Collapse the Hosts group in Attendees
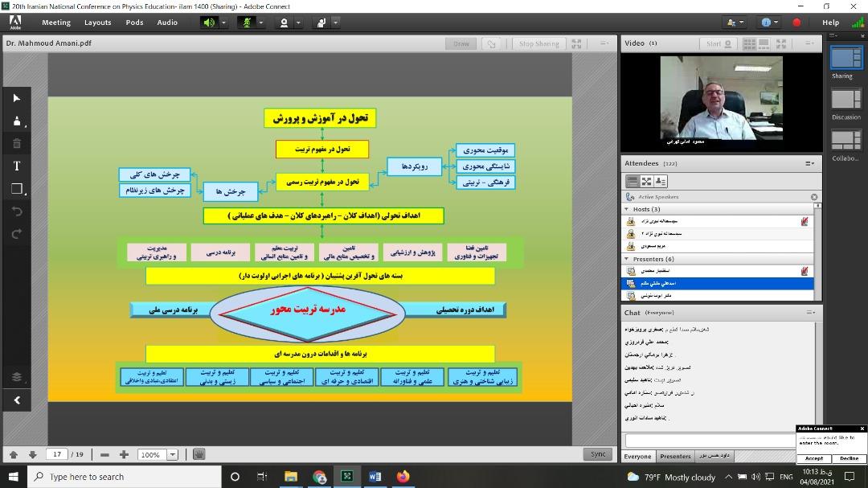The height and width of the screenshot is (488, 868). pyautogui.click(x=627, y=209)
